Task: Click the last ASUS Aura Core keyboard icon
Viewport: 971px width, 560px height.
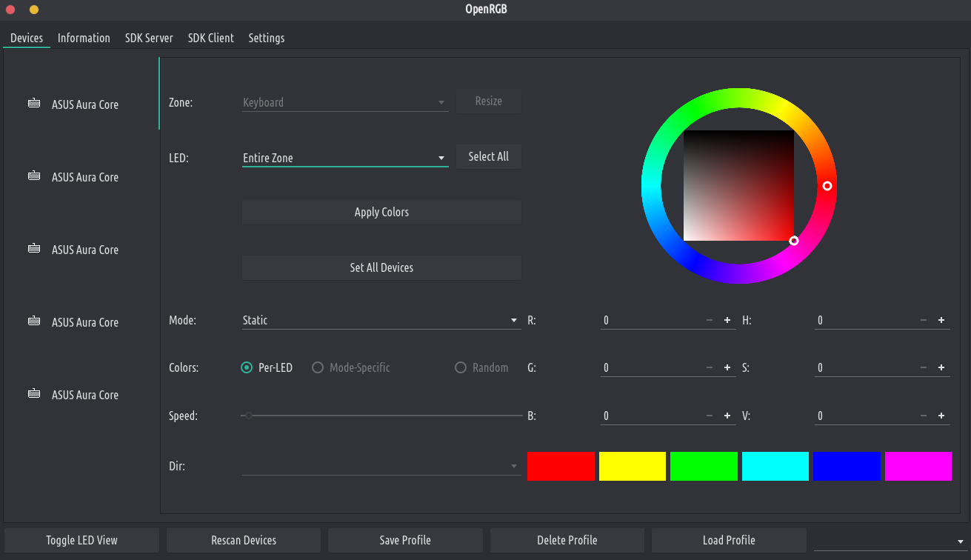Action: (x=34, y=394)
